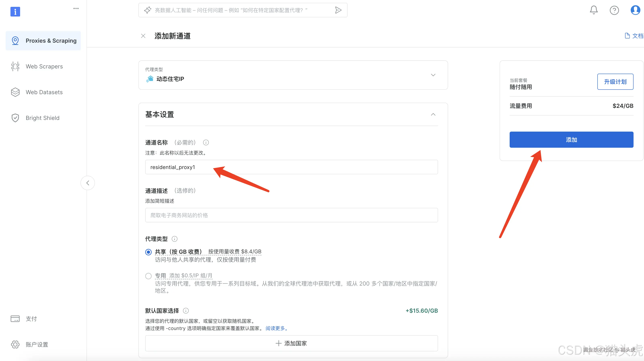
Task: Select the 专用 pricing option
Action: 148,276
